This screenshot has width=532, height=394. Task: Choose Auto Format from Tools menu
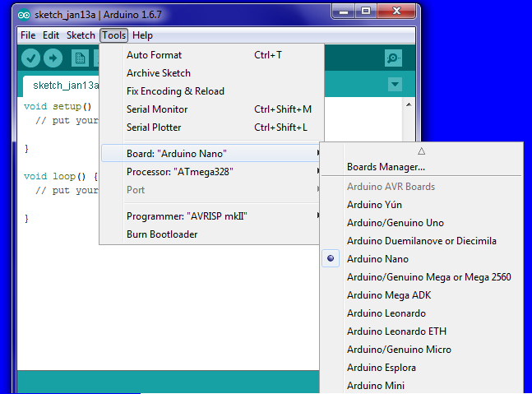[210, 55]
